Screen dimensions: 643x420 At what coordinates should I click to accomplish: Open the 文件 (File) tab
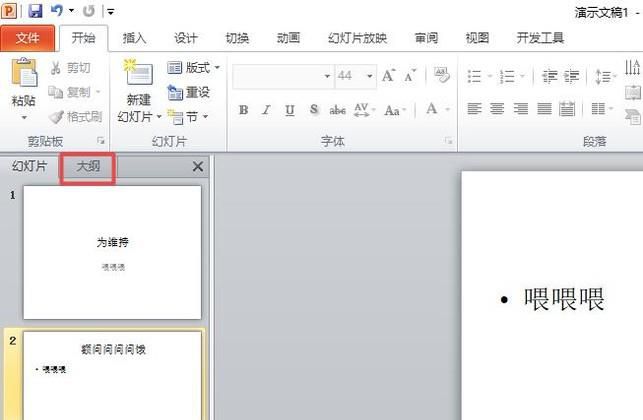(x=27, y=38)
